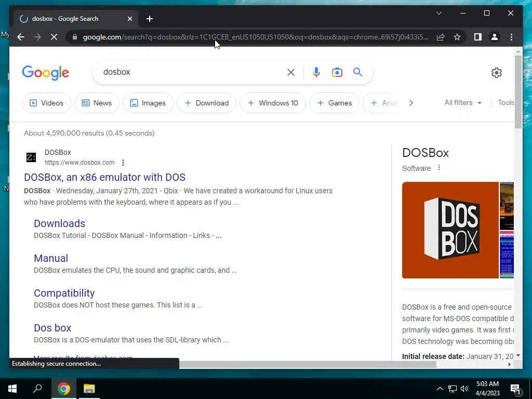Show more filter chips arrow
This screenshot has height=399, width=532.
tap(411, 103)
